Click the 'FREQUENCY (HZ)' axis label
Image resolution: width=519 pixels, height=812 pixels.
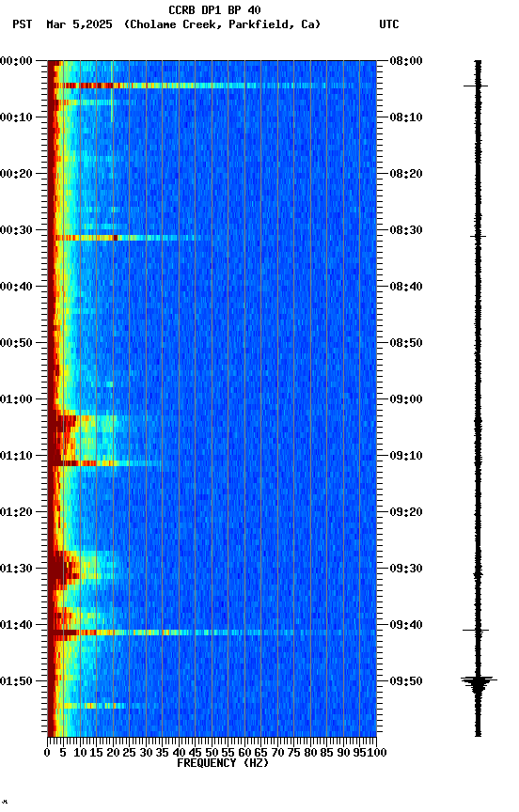coord(223,764)
